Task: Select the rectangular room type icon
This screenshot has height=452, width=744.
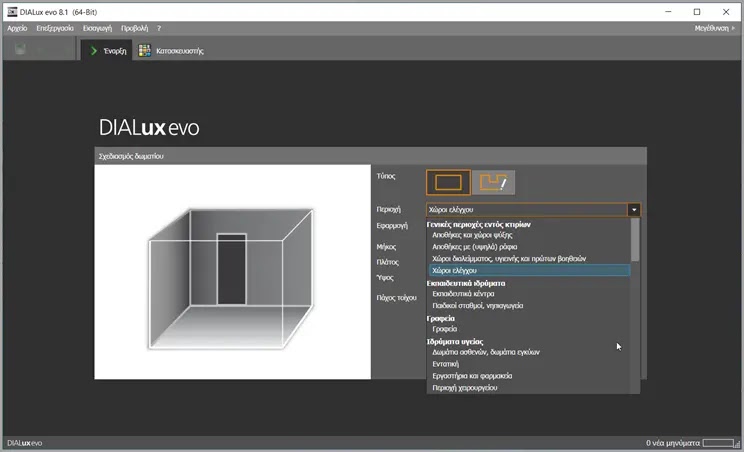Action: click(x=448, y=183)
